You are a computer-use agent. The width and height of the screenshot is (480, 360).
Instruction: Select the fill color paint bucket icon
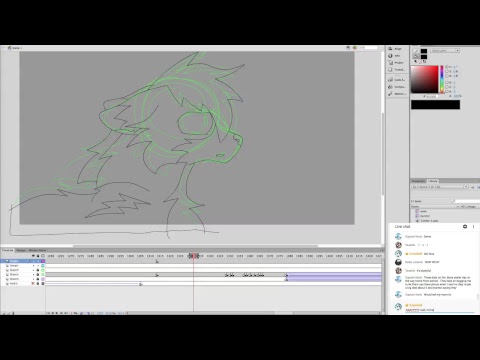coord(416,57)
